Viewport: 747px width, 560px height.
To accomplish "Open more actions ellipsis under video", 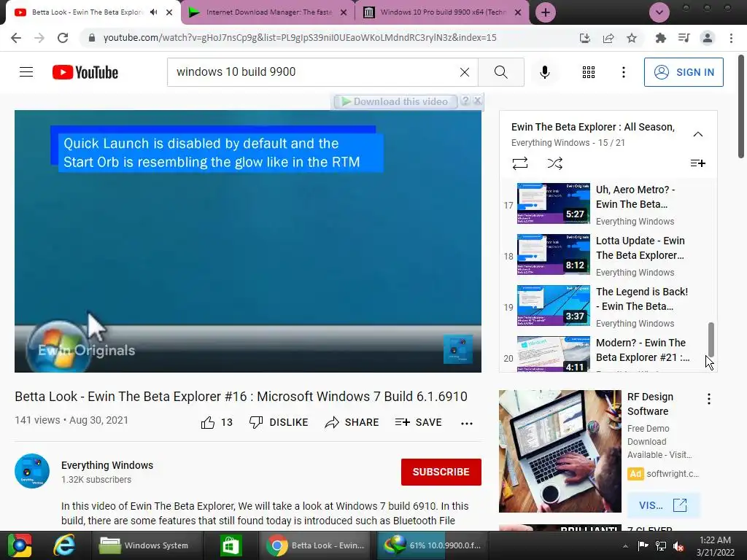I will [x=467, y=423].
